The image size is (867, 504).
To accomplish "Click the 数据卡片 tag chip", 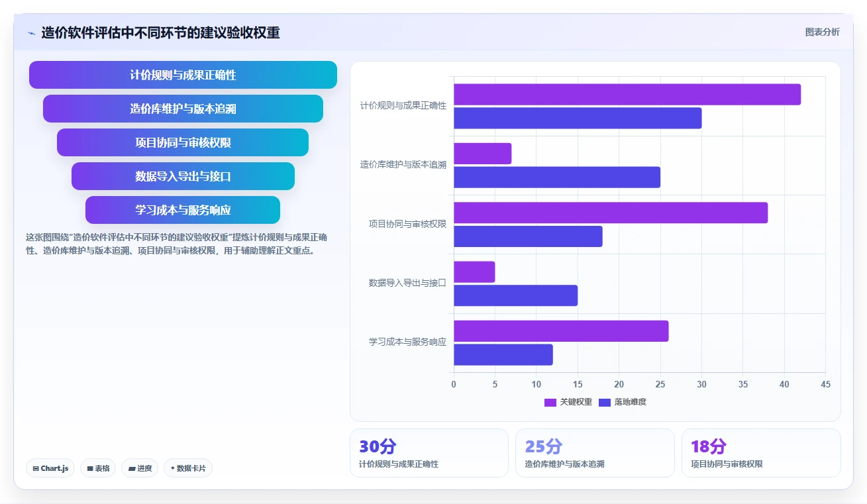I will coord(188,468).
